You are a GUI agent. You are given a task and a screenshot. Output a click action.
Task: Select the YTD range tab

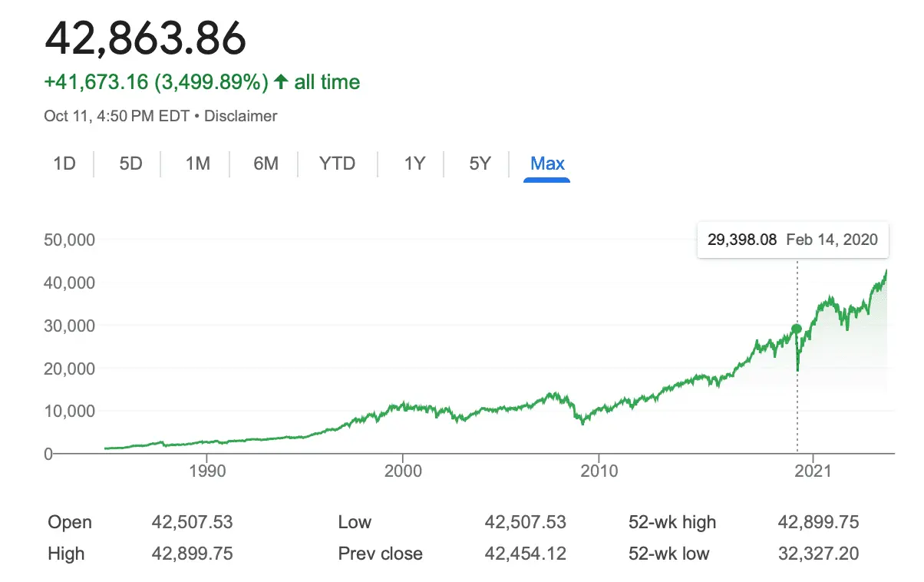[337, 164]
